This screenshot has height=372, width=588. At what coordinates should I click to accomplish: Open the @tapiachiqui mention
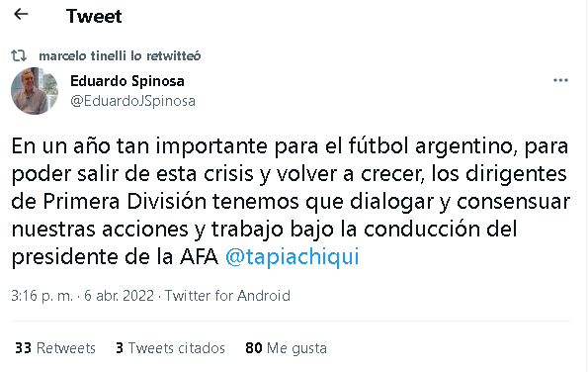click(x=293, y=257)
